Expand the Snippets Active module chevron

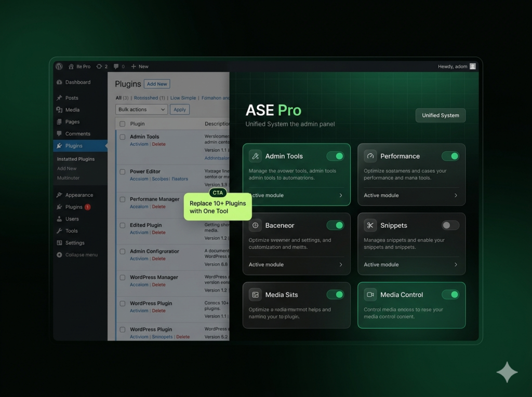456,265
